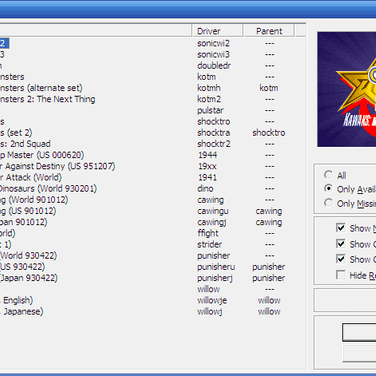This screenshot has height=376, width=376.
Task: Click the punisher driver cell
Action: (x=213, y=256)
